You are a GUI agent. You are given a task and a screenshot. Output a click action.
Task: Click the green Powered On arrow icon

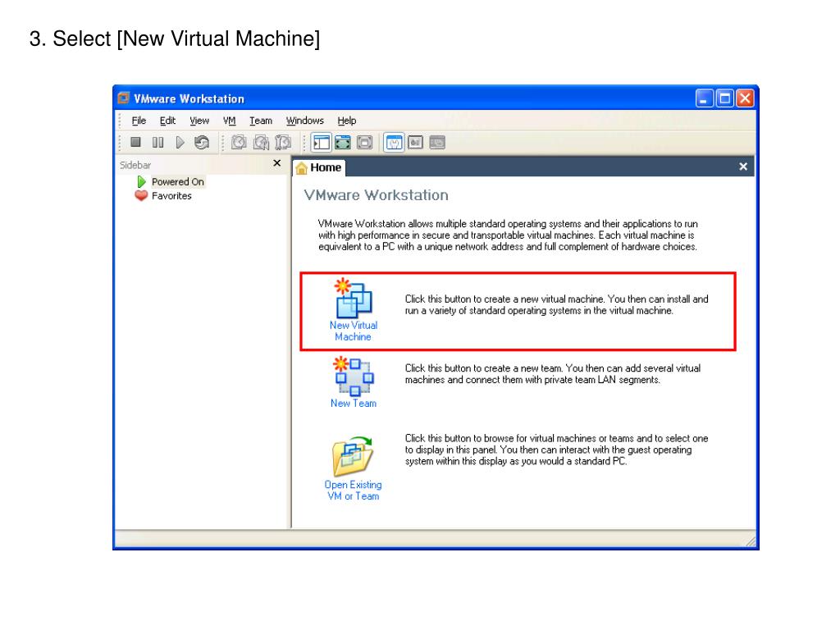[141, 181]
